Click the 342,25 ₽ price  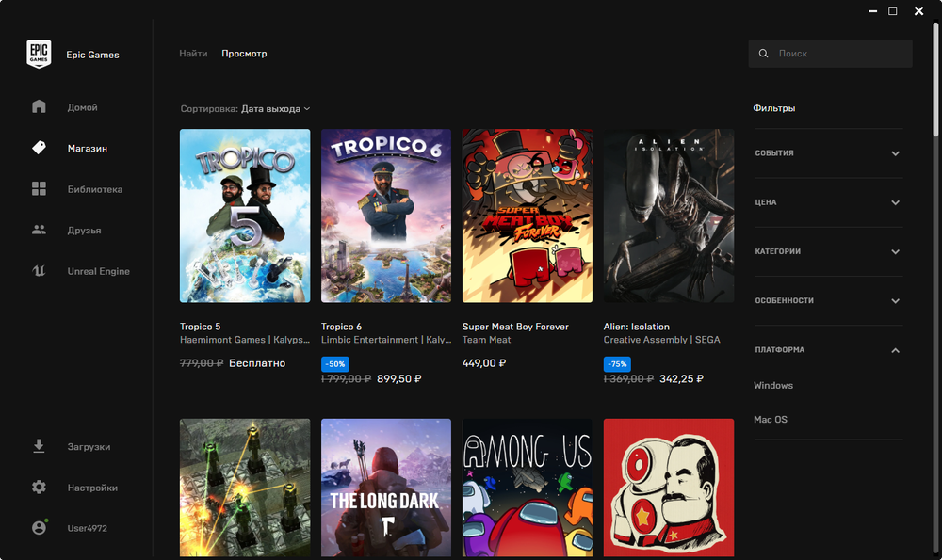(x=681, y=378)
